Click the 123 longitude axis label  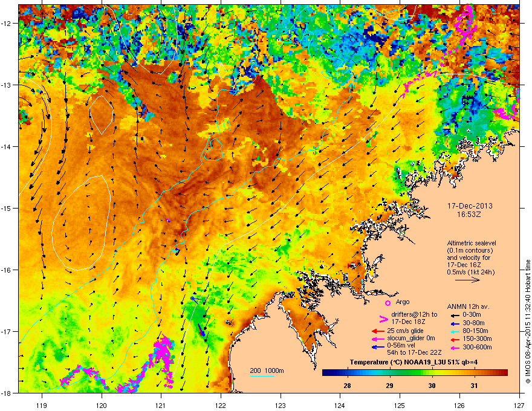coord(281,406)
